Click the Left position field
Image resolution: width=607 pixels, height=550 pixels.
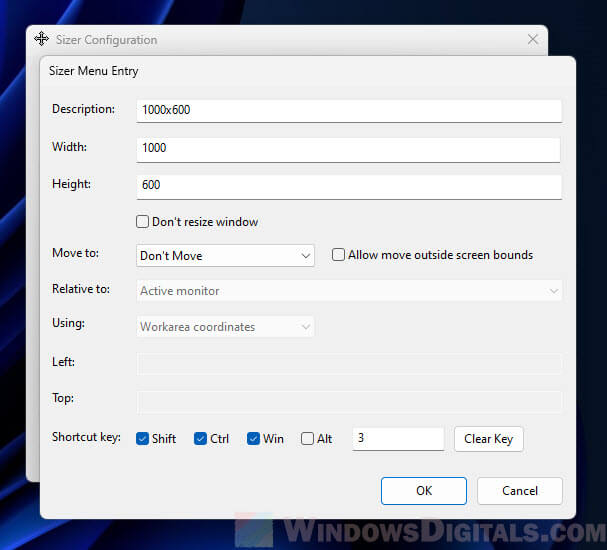coord(348,363)
